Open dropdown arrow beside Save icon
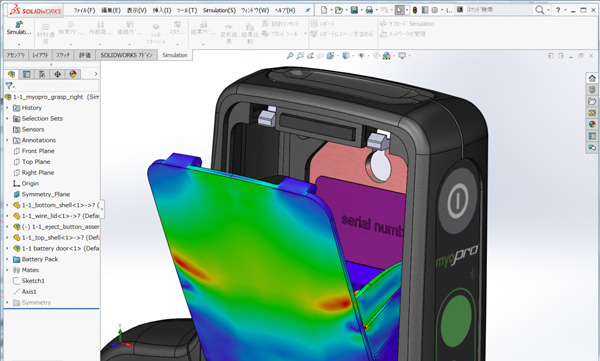Image resolution: width=600 pixels, height=361 pixels. [x=361, y=10]
